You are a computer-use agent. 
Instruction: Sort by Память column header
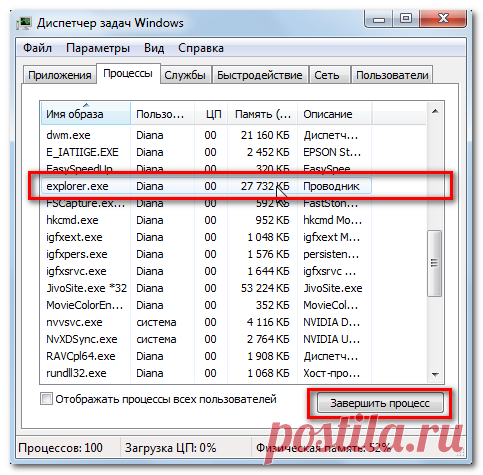(262, 114)
